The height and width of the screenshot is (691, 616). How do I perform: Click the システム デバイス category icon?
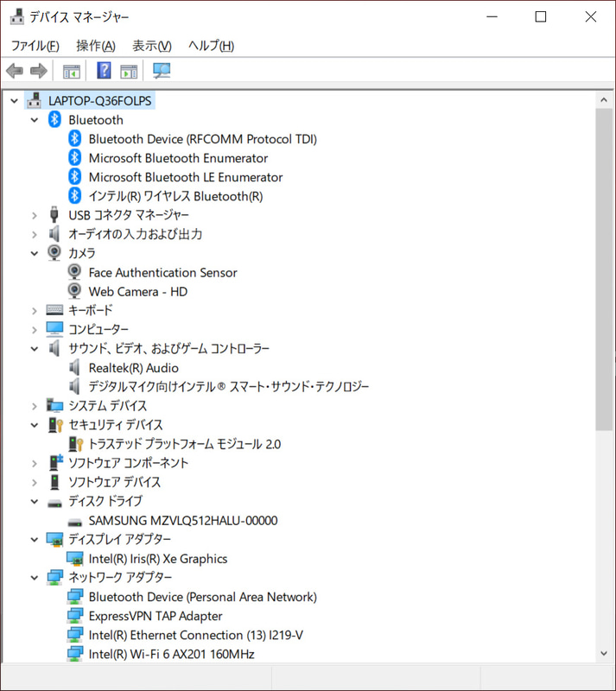pyautogui.click(x=54, y=405)
